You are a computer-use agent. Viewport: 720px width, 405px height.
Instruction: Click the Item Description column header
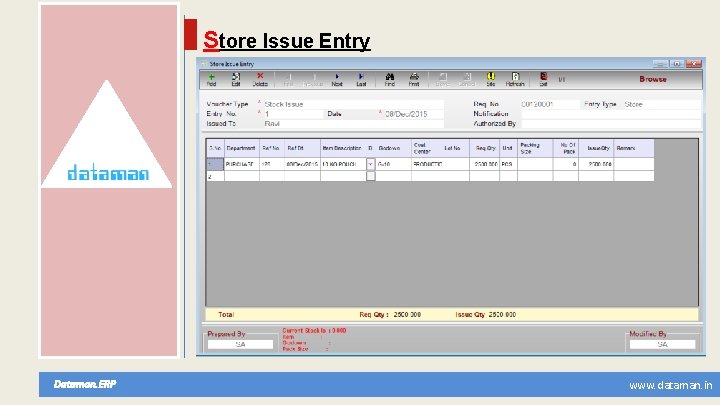pos(343,148)
